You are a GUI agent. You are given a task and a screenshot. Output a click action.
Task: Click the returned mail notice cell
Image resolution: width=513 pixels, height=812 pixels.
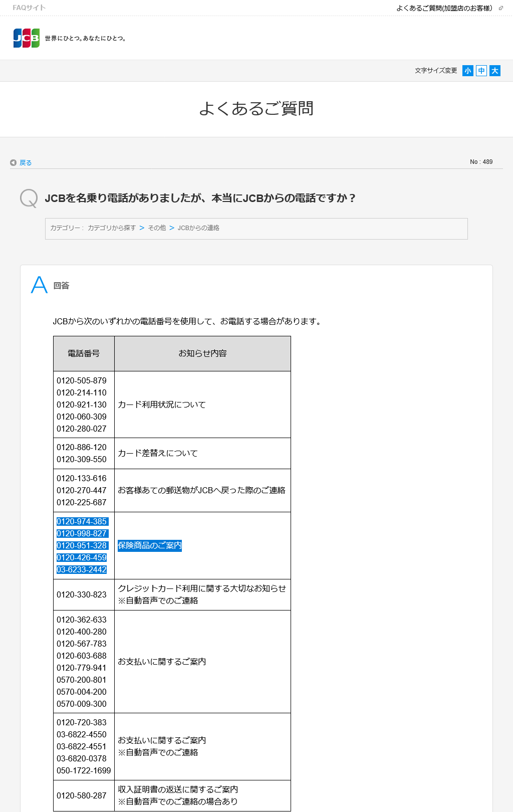(x=201, y=490)
